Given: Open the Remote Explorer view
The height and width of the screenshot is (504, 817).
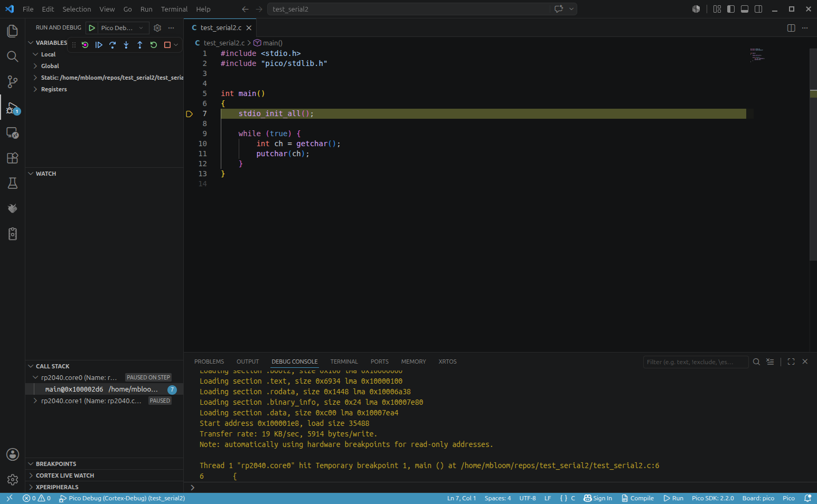Looking at the screenshot, I should coord(13,133).
